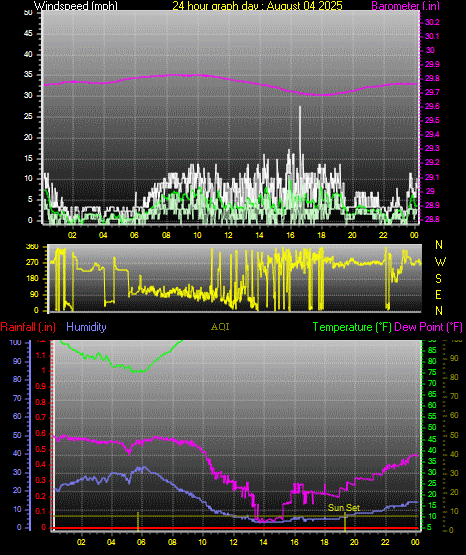Click "1.1" on the red rainfall axis
The height and width of the screenshot is (555, 466).
pyautogui.click(x=41, y=355)
